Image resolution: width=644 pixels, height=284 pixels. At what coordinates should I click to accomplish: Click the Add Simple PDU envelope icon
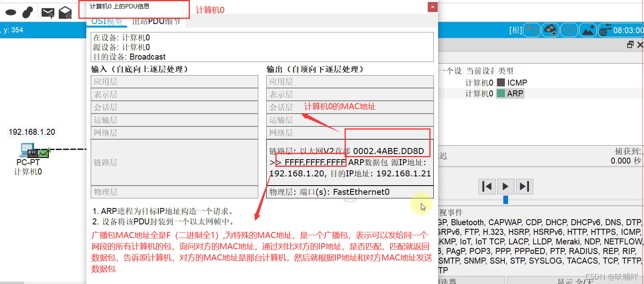(48, 13)
